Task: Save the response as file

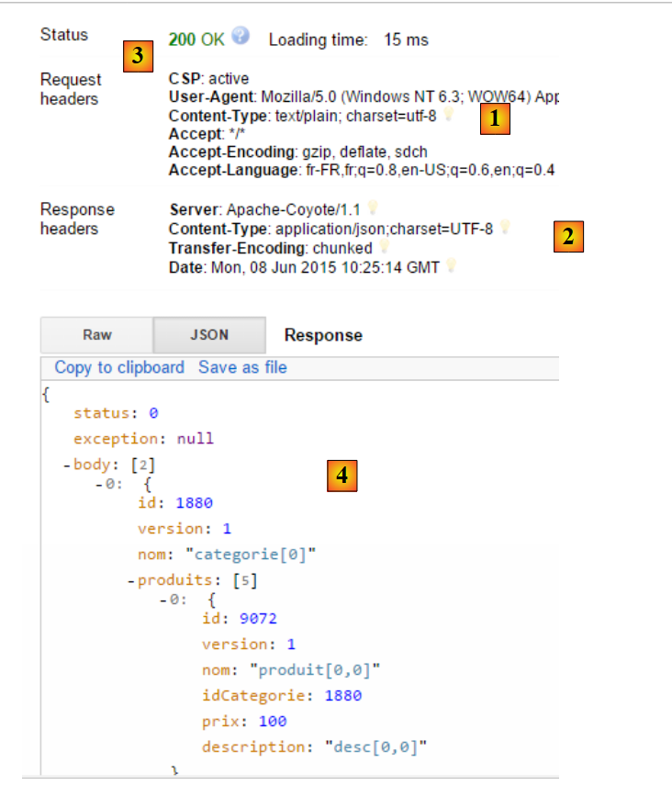Action: [243, 367]
